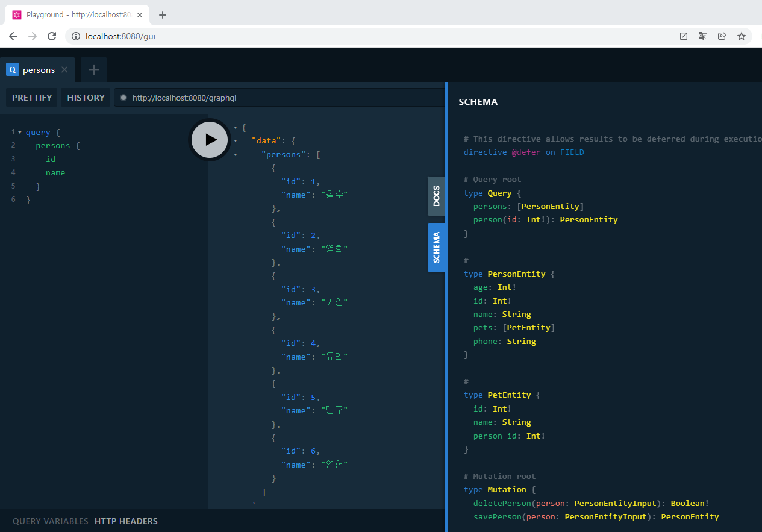Click the 'name' field on line 4

click(55, 173)
